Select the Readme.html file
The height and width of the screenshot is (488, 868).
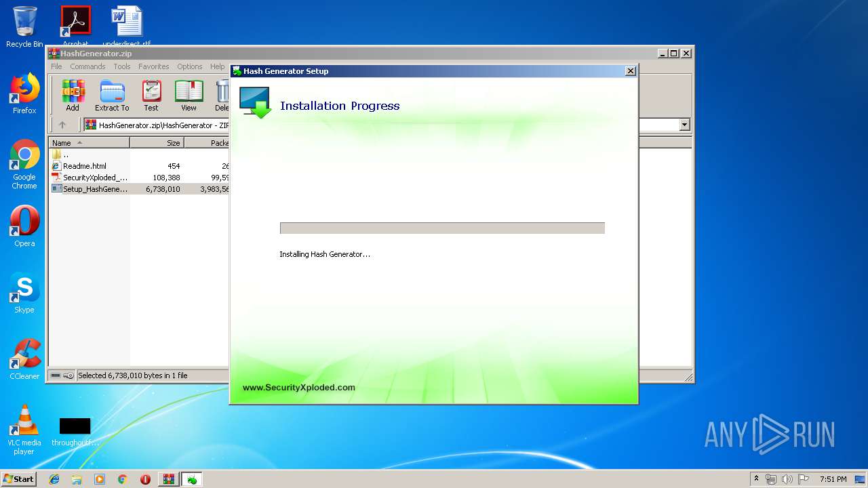click(x=84, y=166)
